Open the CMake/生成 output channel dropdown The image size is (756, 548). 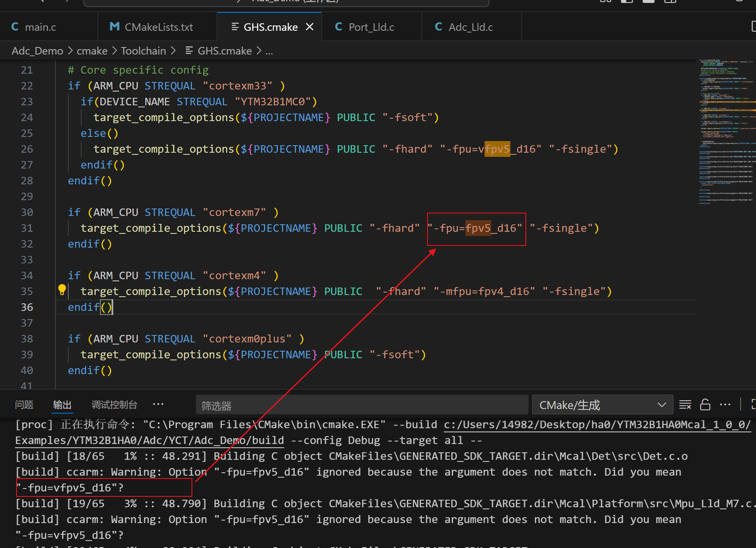[x=602, y=405]
